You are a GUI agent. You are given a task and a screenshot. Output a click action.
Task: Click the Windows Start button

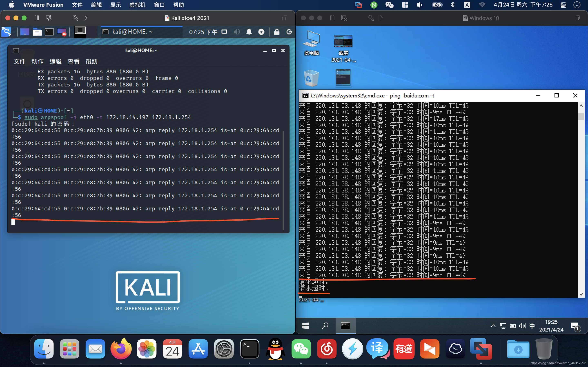coord(305,325)
